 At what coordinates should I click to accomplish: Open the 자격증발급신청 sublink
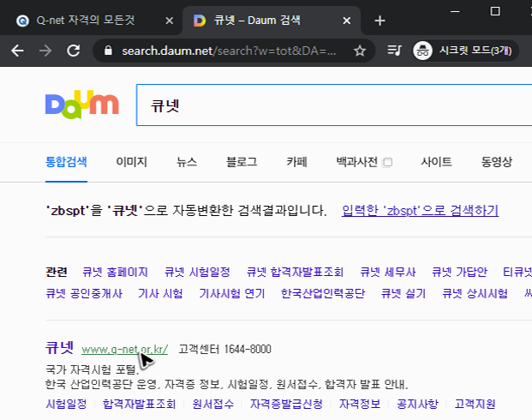[286, 404]
